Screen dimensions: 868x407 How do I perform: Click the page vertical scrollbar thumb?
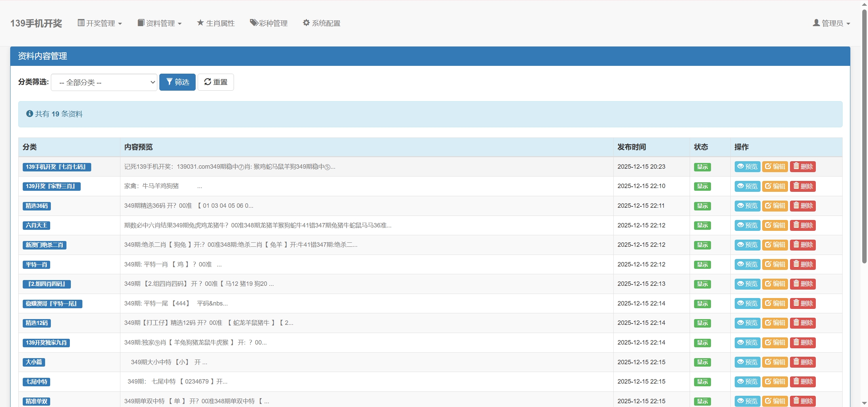tap(864, 136)
